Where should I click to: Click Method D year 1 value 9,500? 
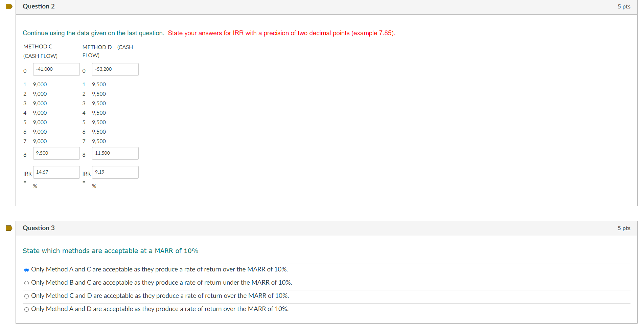click(99, 85)
